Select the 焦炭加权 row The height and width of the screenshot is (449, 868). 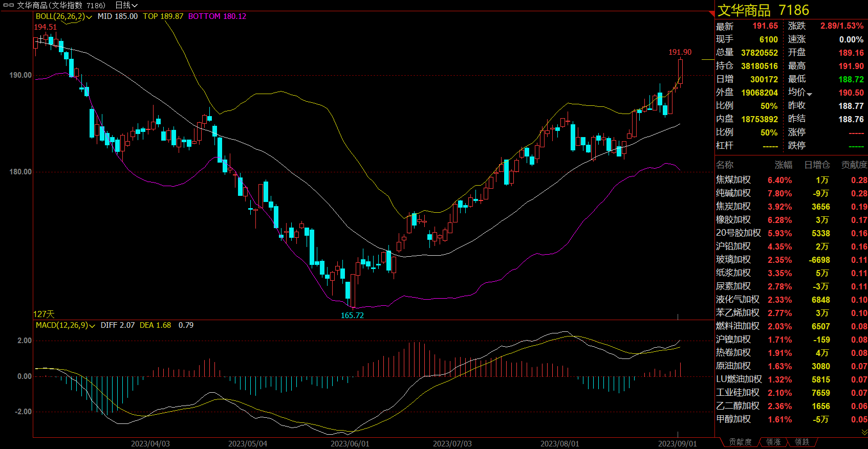pos(791,207)
